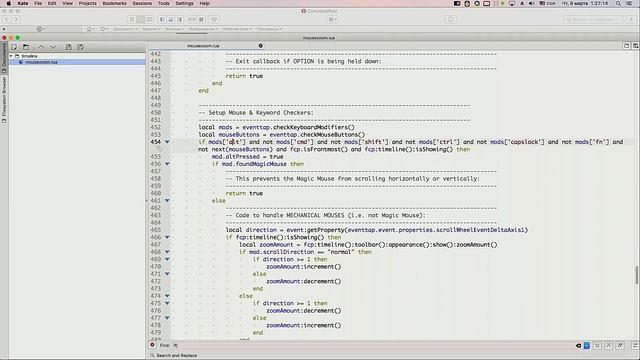Clear the Find field text with the clear icon
The height and width of the screenshot is (360, 640).
578,345
